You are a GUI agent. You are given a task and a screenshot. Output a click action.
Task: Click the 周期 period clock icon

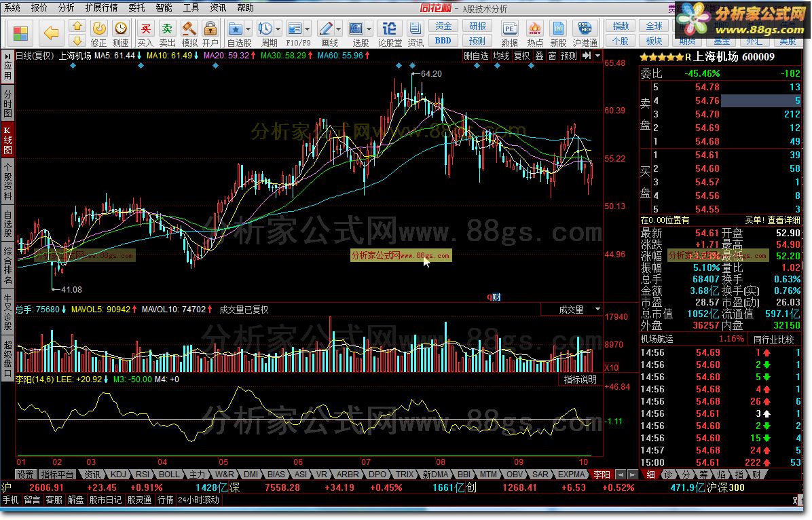pyautogui.click(x=265, y=29)
